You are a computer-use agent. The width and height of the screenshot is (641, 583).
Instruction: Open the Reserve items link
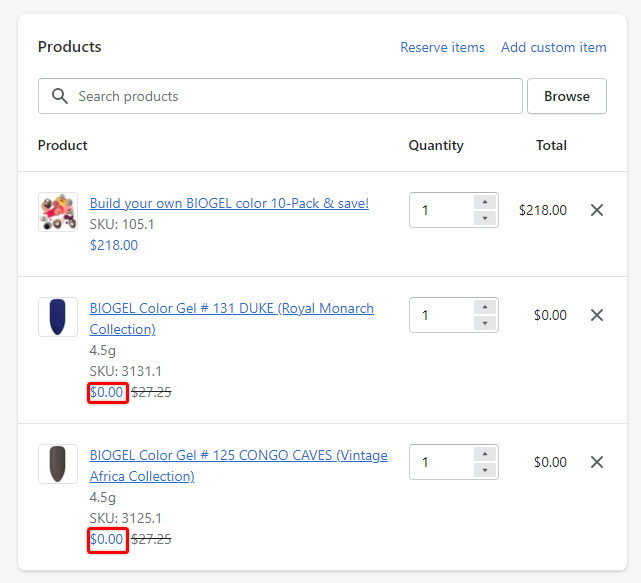point(442,47)
